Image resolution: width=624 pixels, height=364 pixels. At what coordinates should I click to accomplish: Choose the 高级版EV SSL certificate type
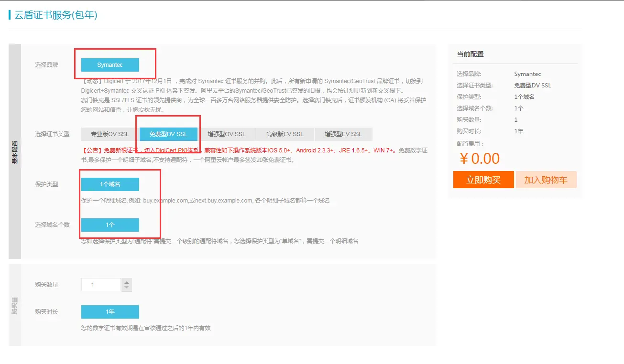[285, 134]
